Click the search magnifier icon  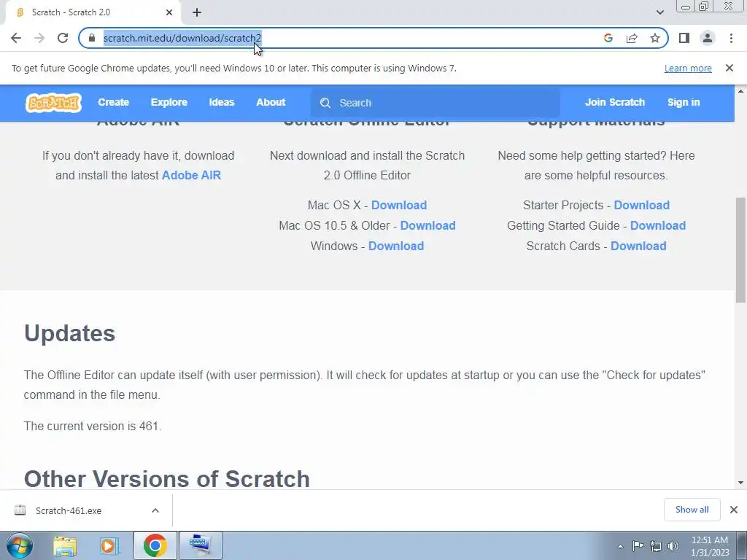pos(325,103)
